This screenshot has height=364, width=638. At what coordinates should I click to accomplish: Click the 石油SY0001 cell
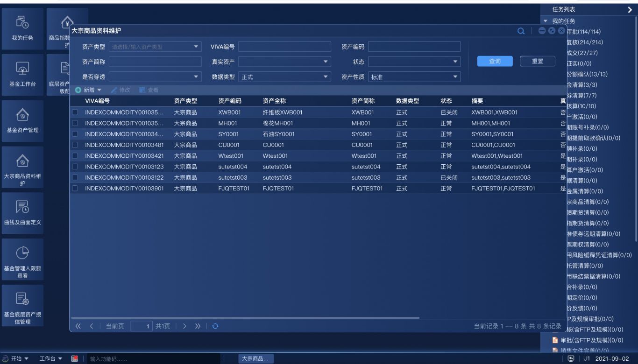(x=278, y=134)
